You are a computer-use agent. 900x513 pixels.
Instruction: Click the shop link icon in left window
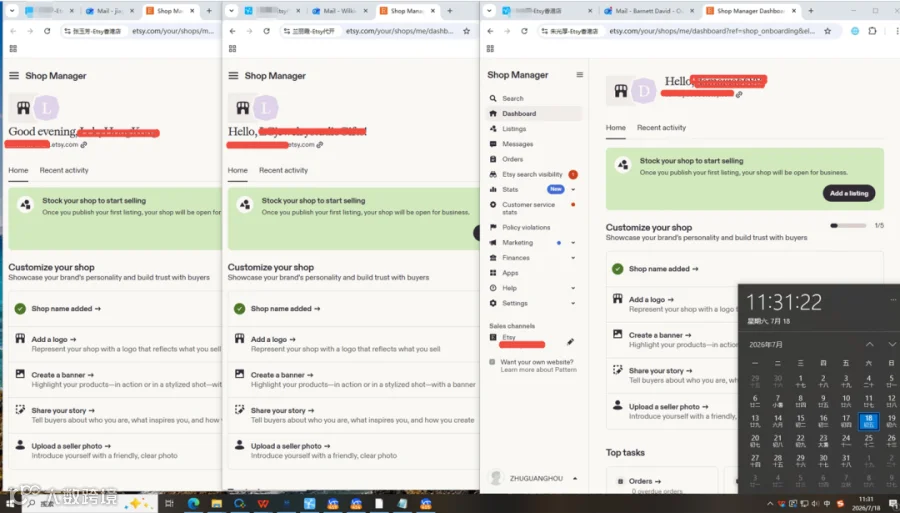[x=84, y=145]
